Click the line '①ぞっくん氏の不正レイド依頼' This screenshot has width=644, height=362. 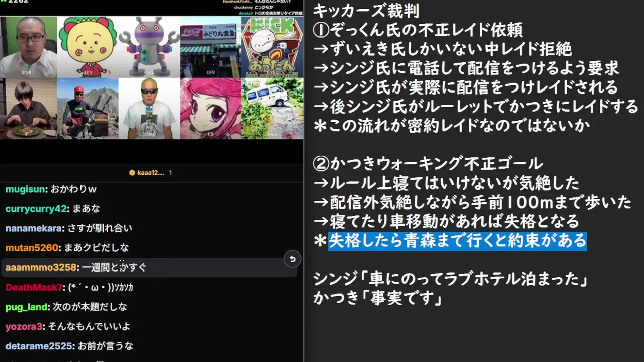click(x=418, y=30)
